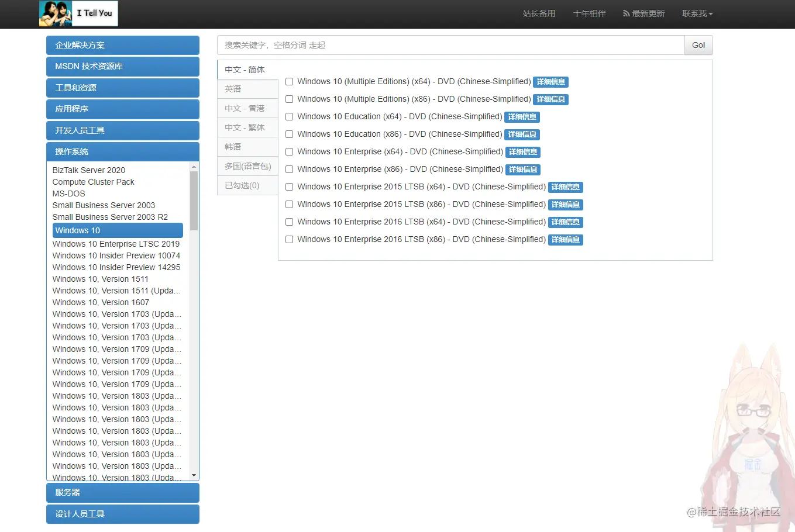Viewport: 795px width, 532px height.
Task: Select the 中文 - 简体 language tab
Action: [x=247, y=70]
